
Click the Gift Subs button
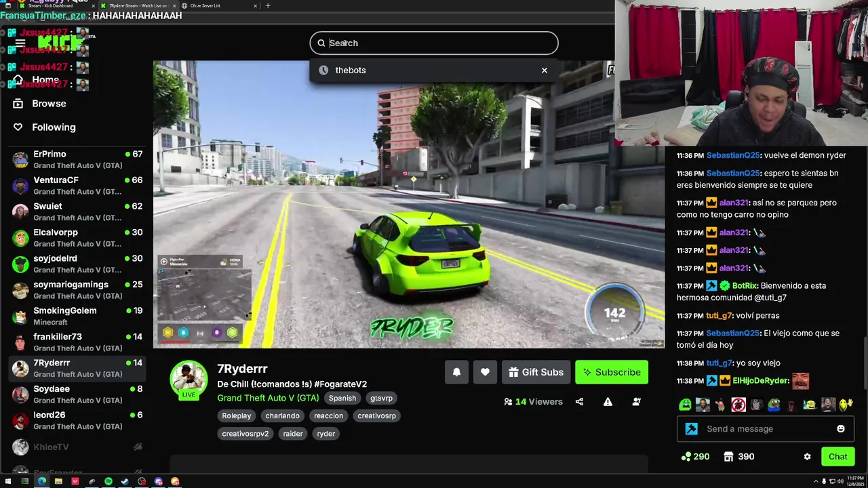point(536,372)
